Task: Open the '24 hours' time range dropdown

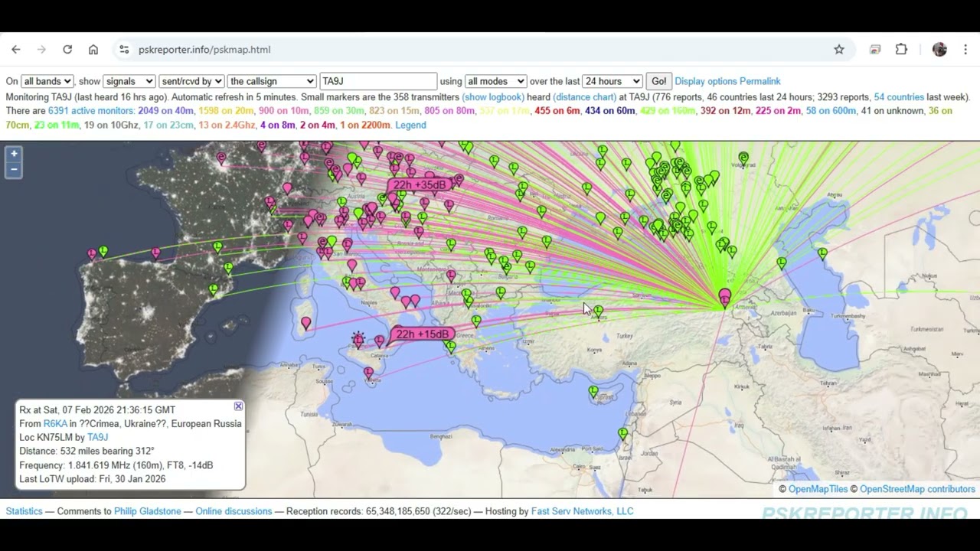Action: (x=612, y=81)
